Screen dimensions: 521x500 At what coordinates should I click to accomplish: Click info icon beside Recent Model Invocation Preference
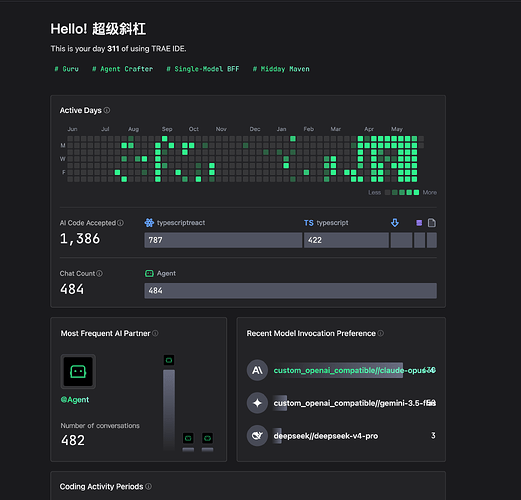381,333
